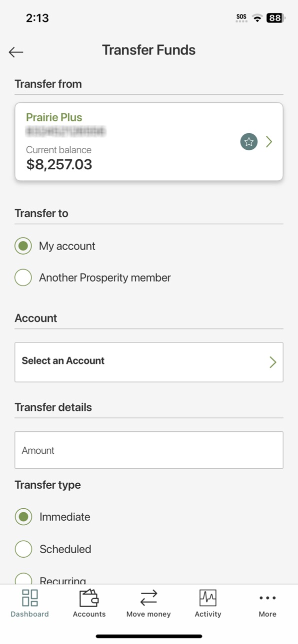Tap the Select an Account chevron arrow
This screenshot has width=298, height=644.
point(272,362)
